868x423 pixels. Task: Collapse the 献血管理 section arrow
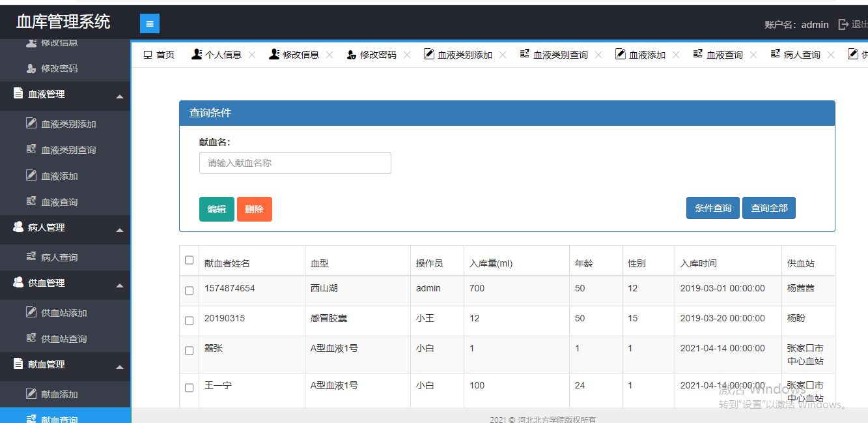tap(119, 367)
